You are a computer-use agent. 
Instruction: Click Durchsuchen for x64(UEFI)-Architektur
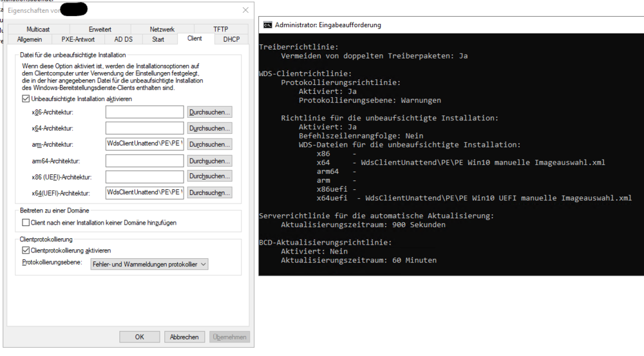209,192
